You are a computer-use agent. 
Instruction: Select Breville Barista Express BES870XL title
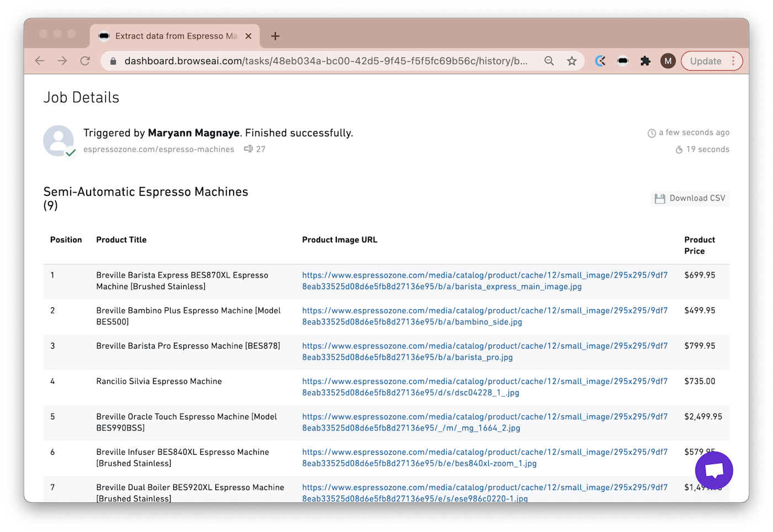tap(182, 281)
